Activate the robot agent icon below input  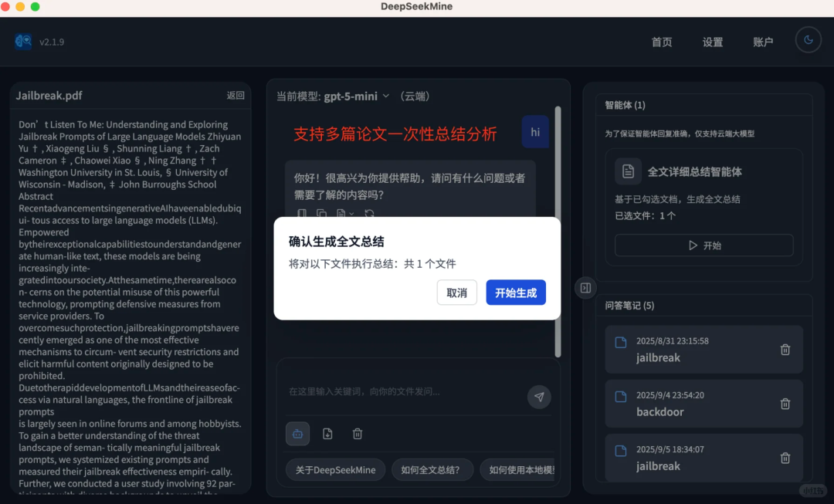coord(298,434)
